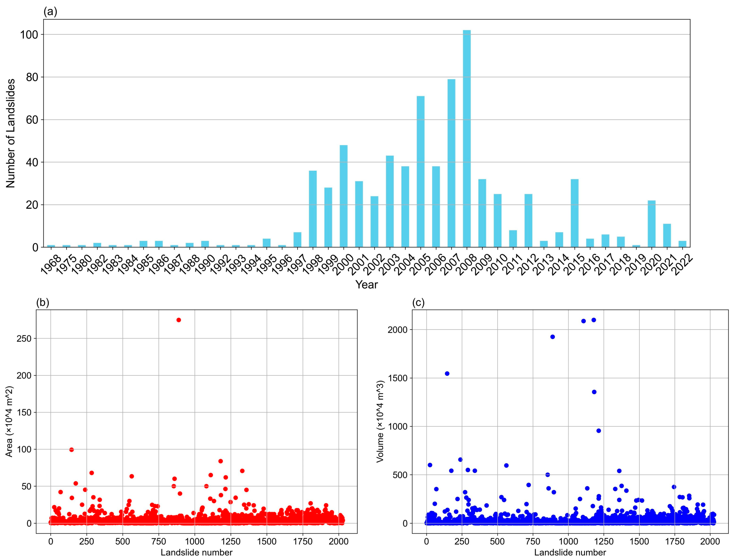Click the 'Area (×10^4 m^2)' axis title
This screenshot has width=735, height=560.
pyautogui.click(x=9, y=422)
